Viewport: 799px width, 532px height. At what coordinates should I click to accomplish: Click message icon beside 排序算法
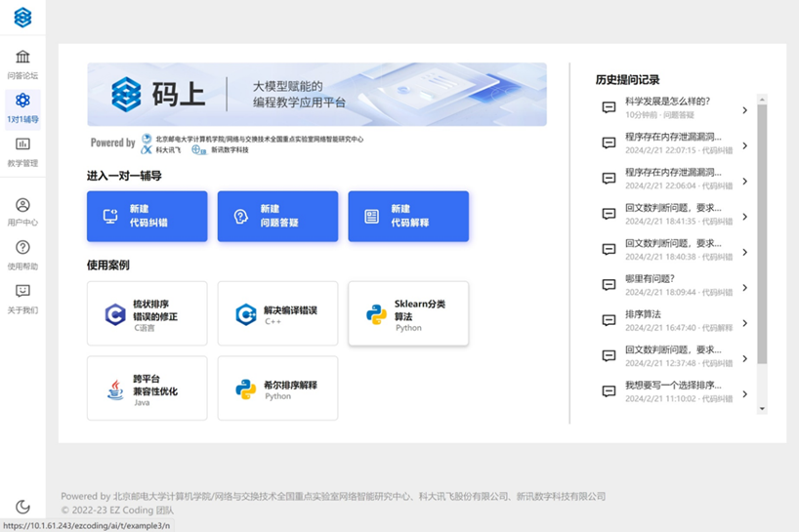tap(609, 320)
